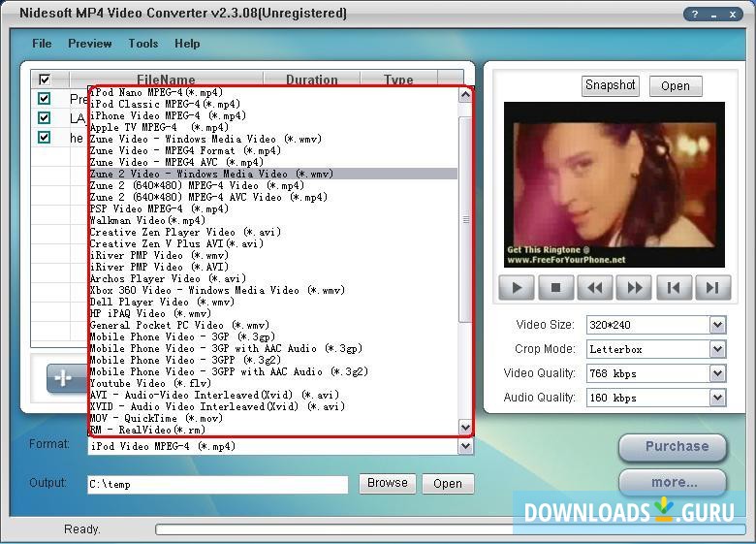This screenshot has width=756, height=544.
Task: Open the Crop Mode dropdown
Action: click(717, 349)
